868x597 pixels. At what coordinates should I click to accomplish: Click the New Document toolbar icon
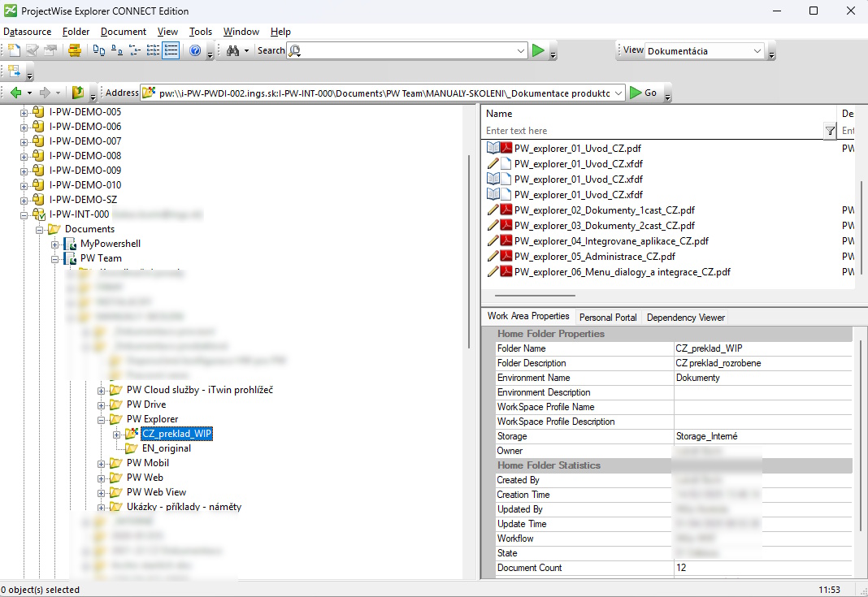click(14, 50)
